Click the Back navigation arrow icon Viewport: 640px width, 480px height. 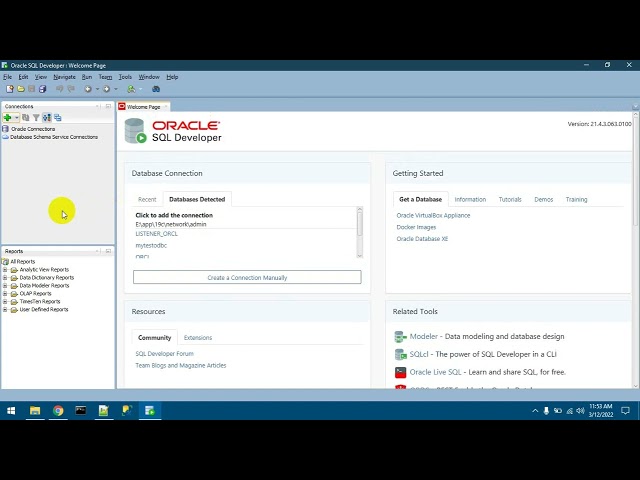pyautogui.click(x=88, y=89)
